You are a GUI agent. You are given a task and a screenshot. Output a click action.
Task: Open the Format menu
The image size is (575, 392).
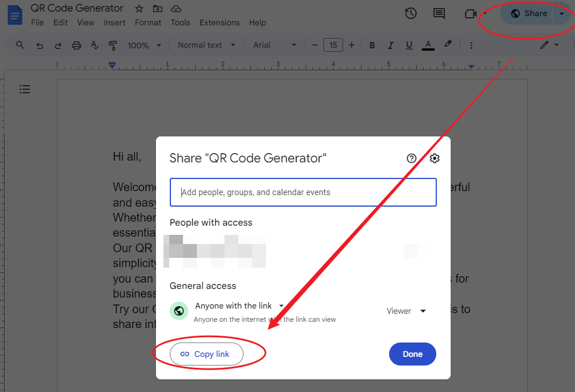pos(148,22)
